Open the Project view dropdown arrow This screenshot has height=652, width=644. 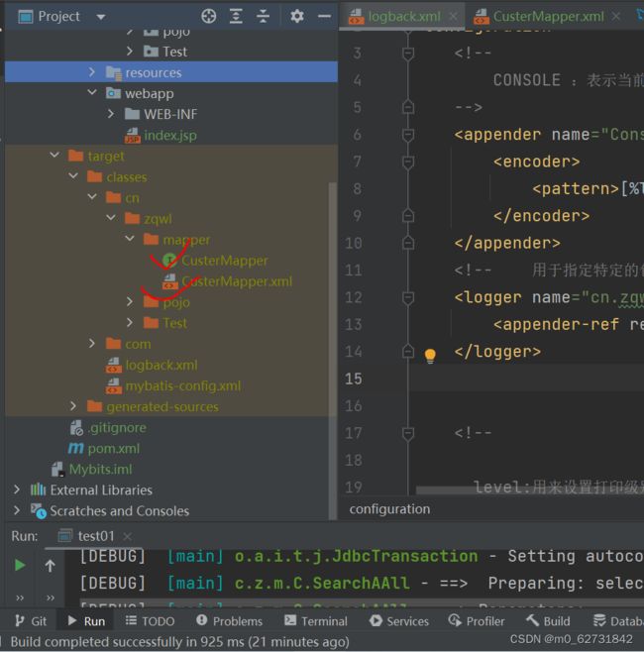tap(101, 17)
